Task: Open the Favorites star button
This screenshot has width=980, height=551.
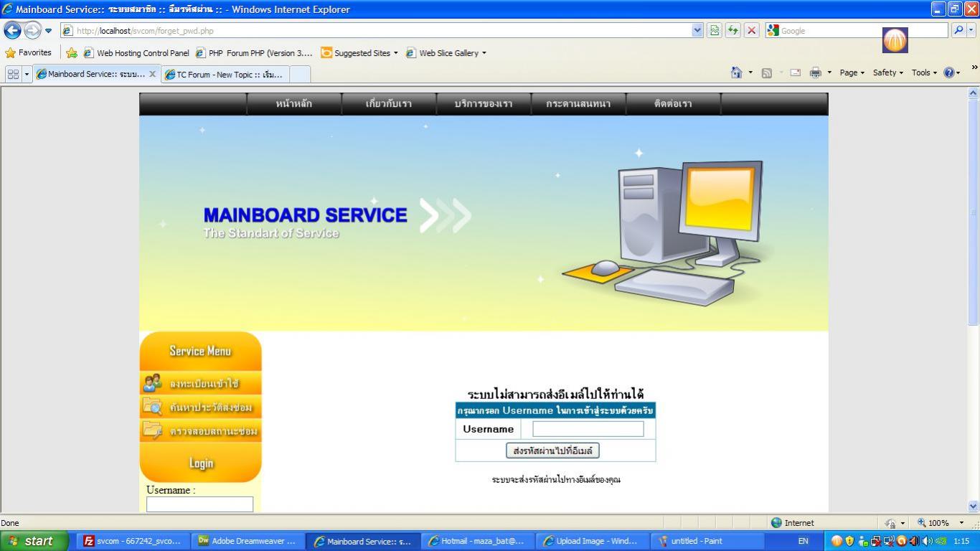Action: (29, 52)
